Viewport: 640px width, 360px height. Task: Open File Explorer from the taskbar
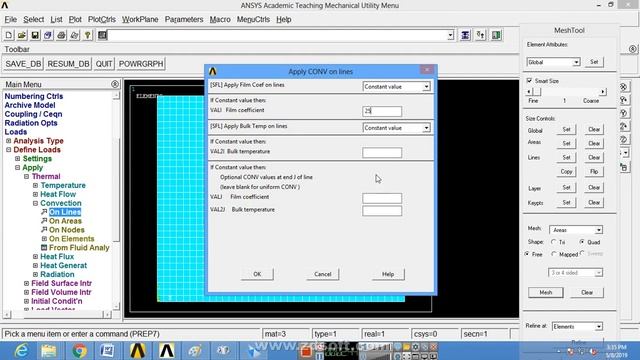pyautogui.click(x=49, y=351)
